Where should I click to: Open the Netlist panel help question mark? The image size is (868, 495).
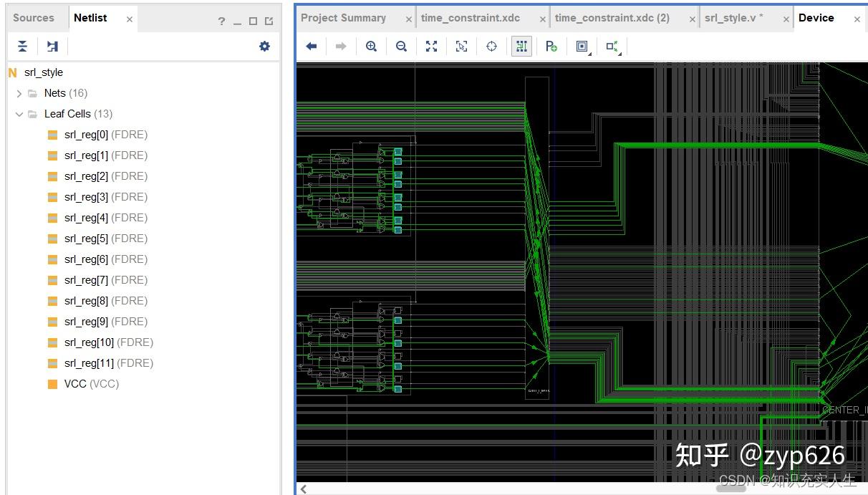221,21
